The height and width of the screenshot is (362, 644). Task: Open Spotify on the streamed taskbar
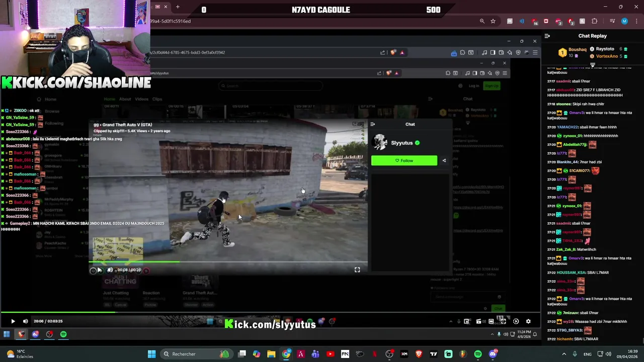(x=63, y=334)
